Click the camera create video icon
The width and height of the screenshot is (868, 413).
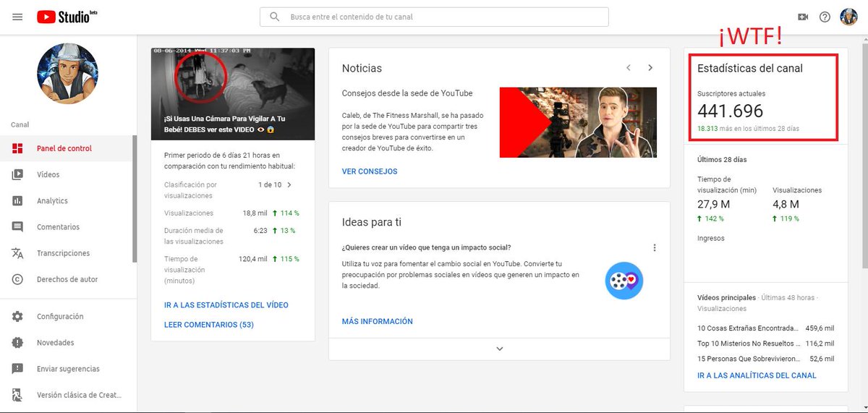tap(802, 17)
